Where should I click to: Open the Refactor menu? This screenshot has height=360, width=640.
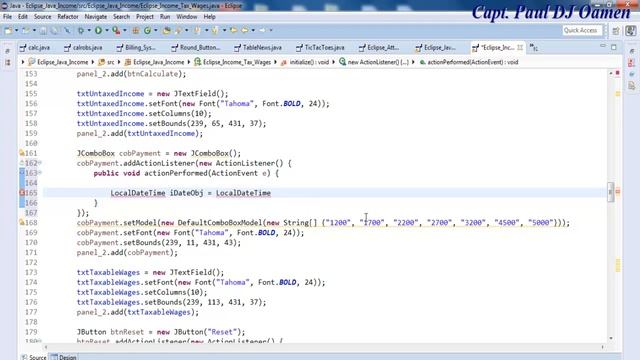coord(68,17)
